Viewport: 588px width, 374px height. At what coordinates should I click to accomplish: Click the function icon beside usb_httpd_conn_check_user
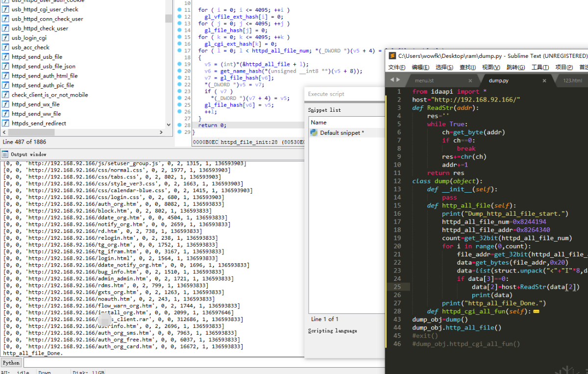(x=5, y=19)
